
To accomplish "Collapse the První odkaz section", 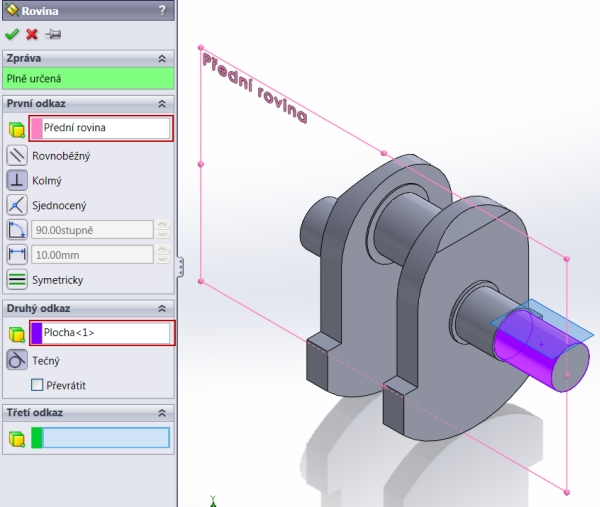I will [x=162, y=104].
